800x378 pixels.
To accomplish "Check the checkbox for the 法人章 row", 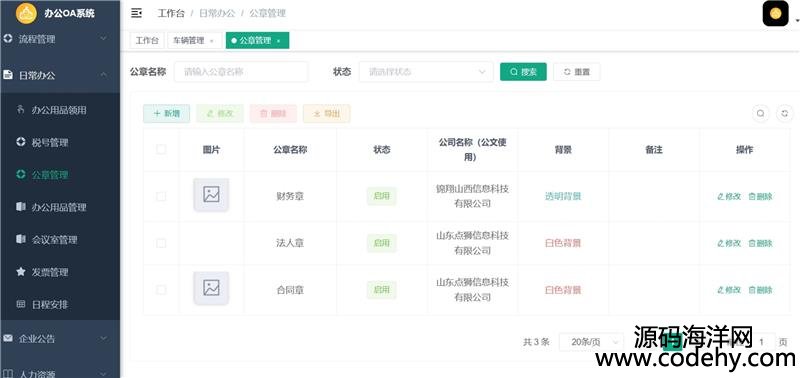I will pos(161,243).
